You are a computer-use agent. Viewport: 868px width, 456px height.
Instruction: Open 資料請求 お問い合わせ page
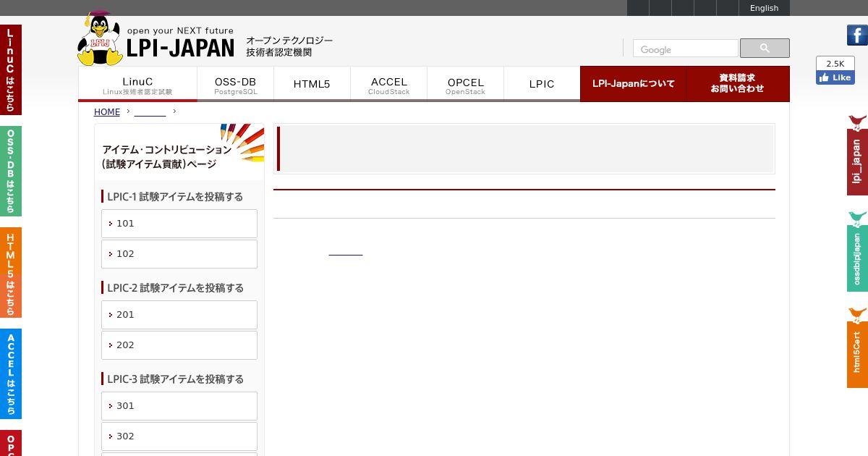pos(738,84)
